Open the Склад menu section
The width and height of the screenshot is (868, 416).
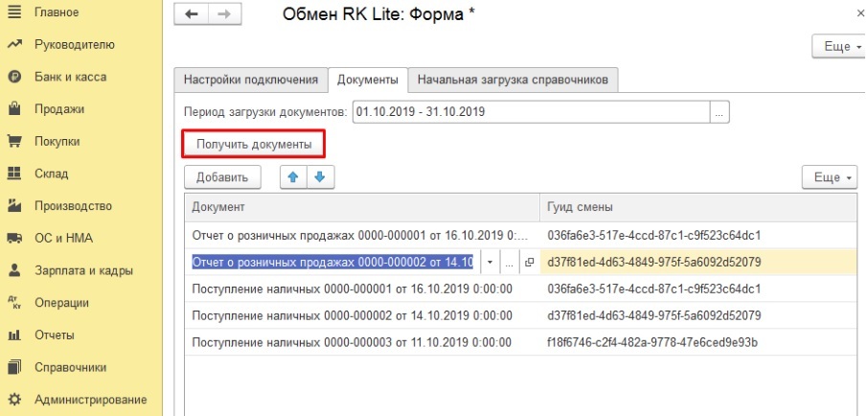[x=52, y=173]
